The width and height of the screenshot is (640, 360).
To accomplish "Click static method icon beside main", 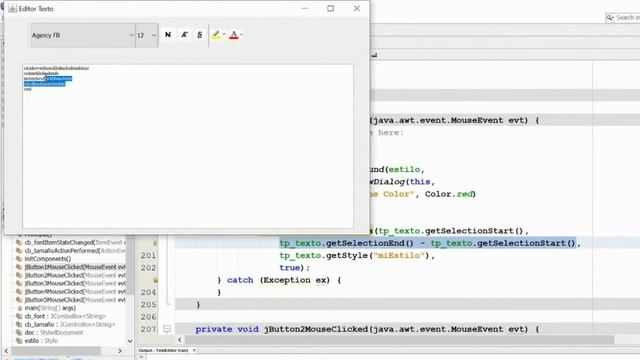I will (x=19, y=308).
